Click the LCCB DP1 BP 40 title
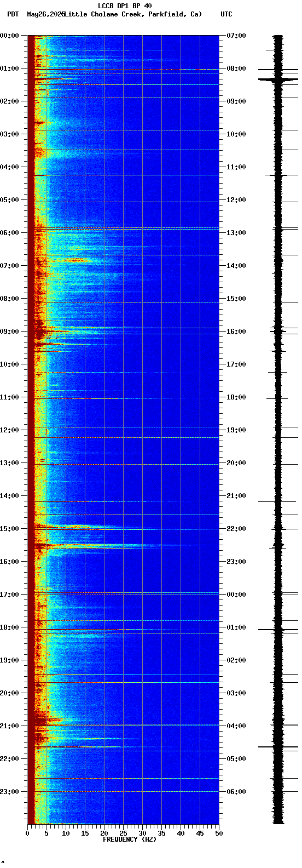This screenshot has width=302, height=868. (x=125, y=6)
